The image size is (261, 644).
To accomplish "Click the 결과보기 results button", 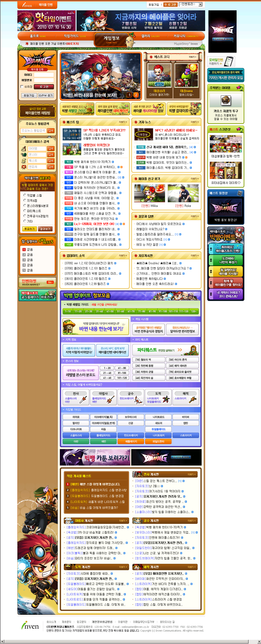I will click(x=45, y=229).
